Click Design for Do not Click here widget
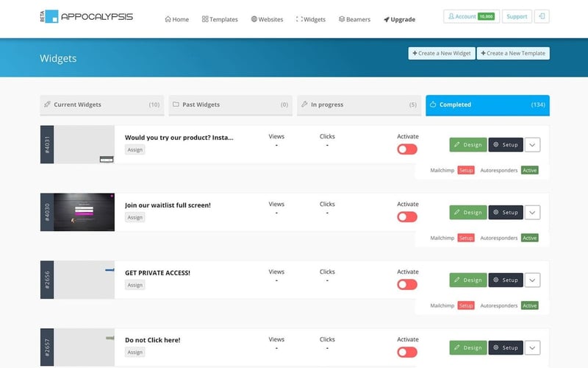Image resolution: width=588 pixels, height=368 pixels. (x=468, y=347)
